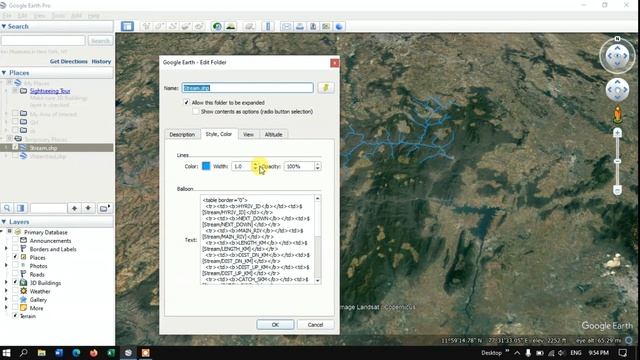
Task: Click Save Image icon in toolbar
Action: [313, 27]
